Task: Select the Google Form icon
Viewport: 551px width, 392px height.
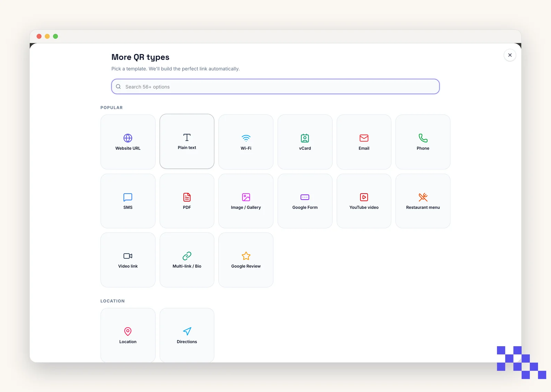Action: [305, 197]
